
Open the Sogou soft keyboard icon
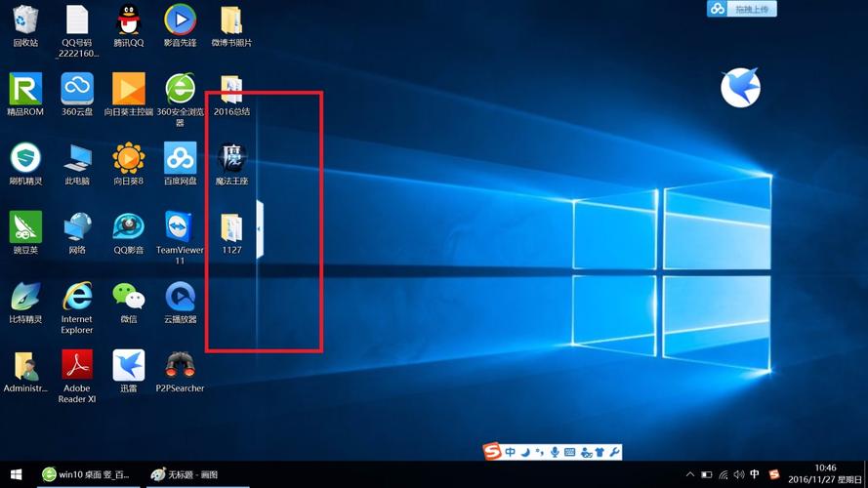click(x=569, y=452)
